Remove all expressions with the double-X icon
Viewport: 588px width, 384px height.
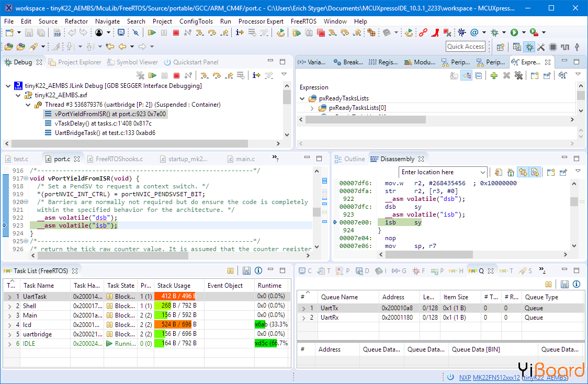tap(518, 76)
